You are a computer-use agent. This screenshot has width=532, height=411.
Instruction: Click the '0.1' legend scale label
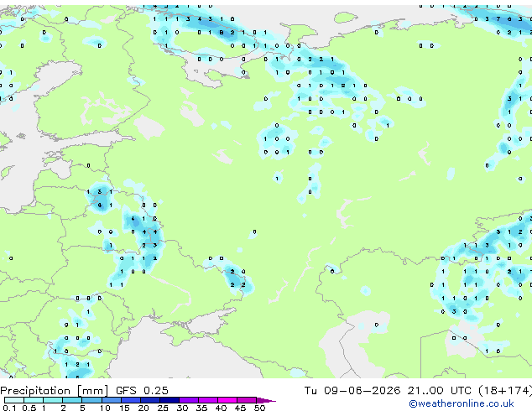pos(10,408)
